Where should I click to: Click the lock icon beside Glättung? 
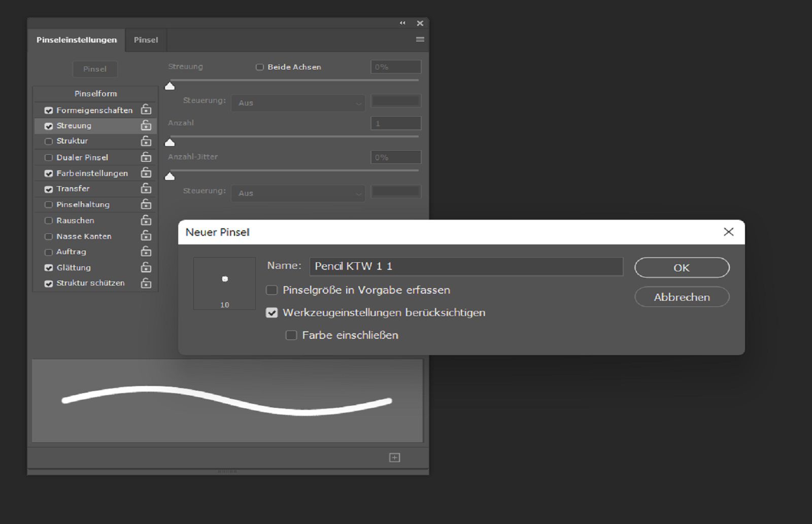click(146, 267)
